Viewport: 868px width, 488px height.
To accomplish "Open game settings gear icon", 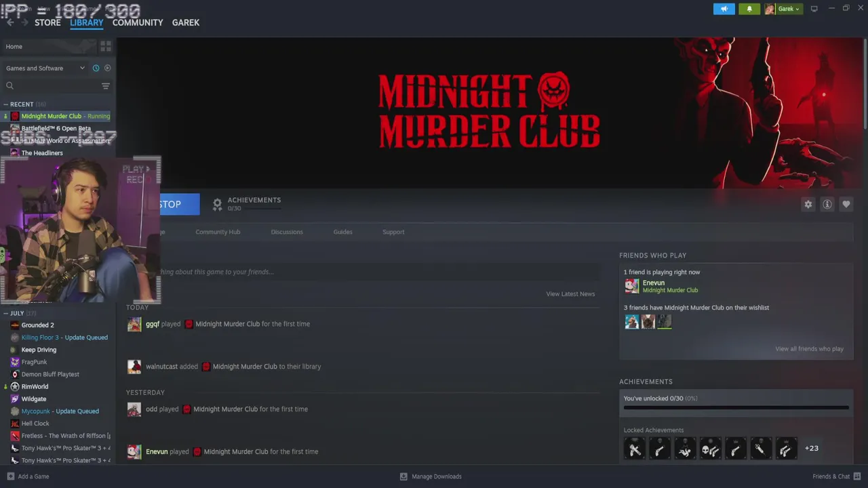I will coord(808,204).
